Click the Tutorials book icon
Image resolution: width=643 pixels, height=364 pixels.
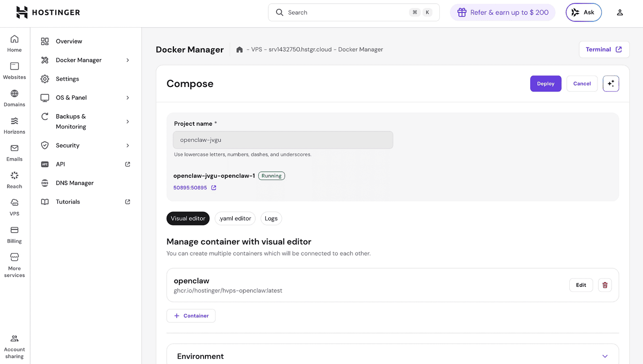45,202
